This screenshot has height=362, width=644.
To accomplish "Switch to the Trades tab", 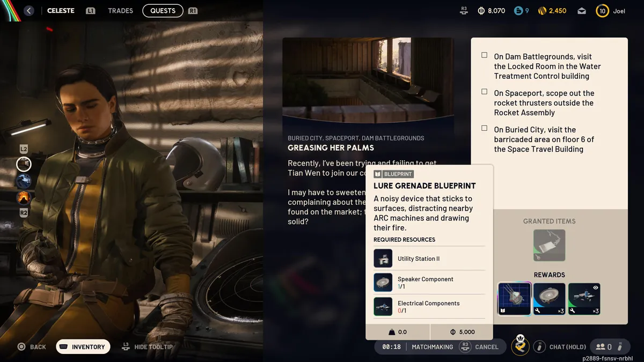I will [x=120, y=11].
